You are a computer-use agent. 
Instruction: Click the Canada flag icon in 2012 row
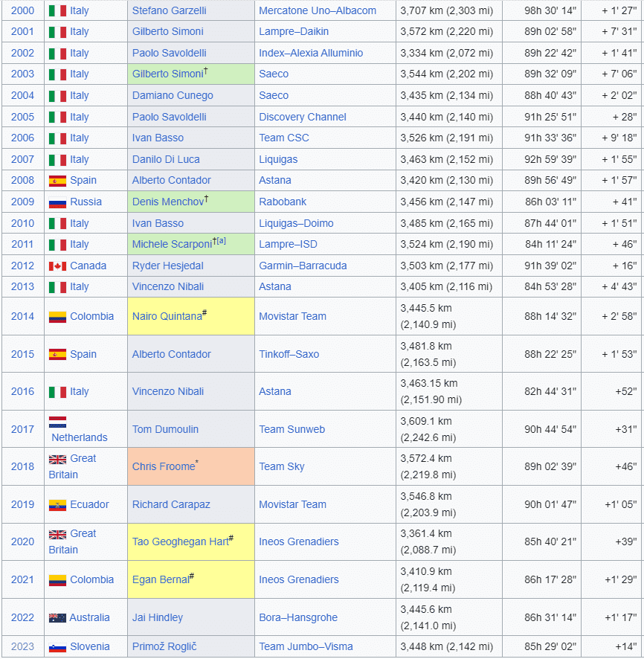57,266
